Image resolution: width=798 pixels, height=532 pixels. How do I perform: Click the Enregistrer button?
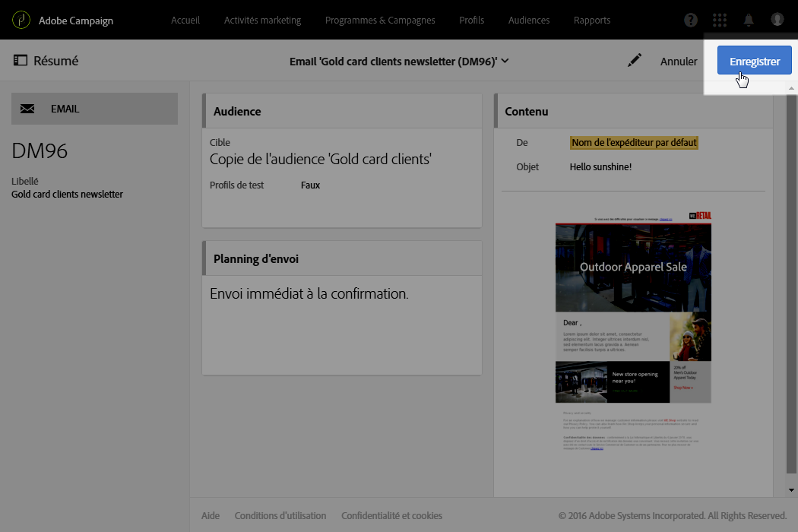coord(754,60)
